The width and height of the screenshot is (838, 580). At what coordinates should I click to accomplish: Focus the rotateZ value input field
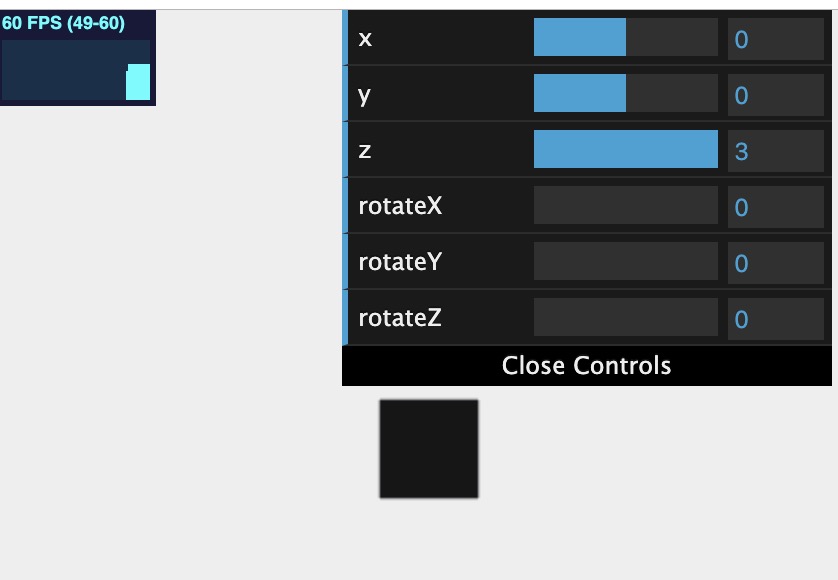pos(775,319)
